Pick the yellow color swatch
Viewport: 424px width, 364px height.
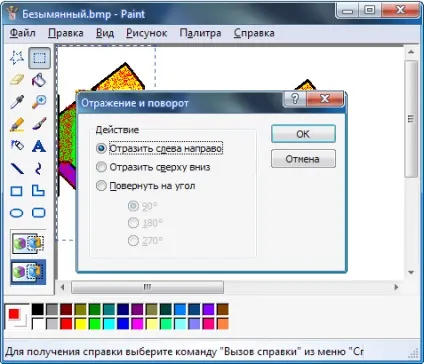(81, 323)
